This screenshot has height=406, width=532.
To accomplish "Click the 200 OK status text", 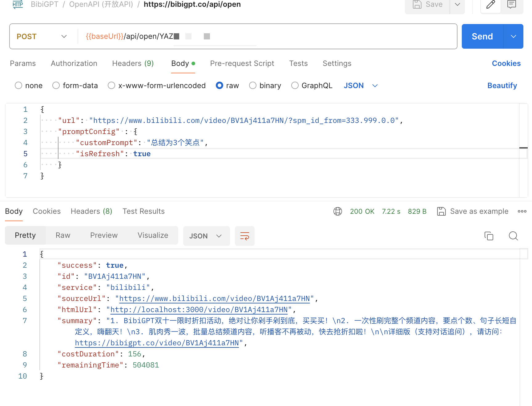I will pyautogui.click(x=362, y=211).
